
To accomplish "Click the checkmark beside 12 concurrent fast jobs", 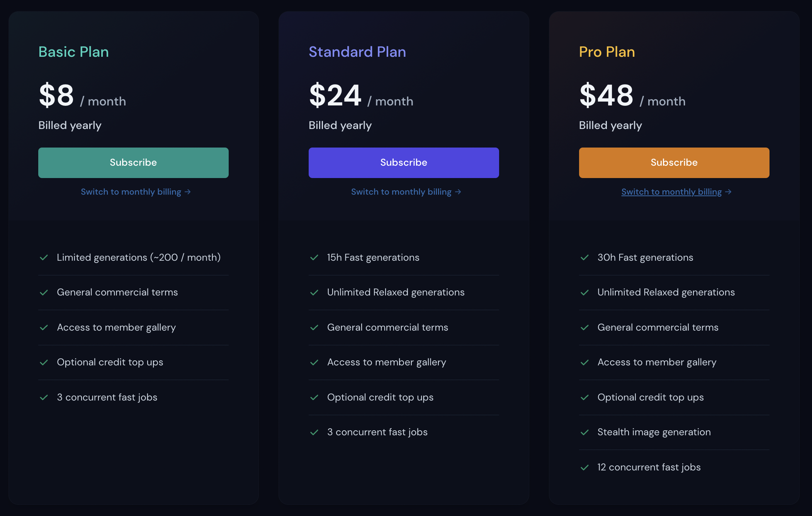I will click(585, 467).
